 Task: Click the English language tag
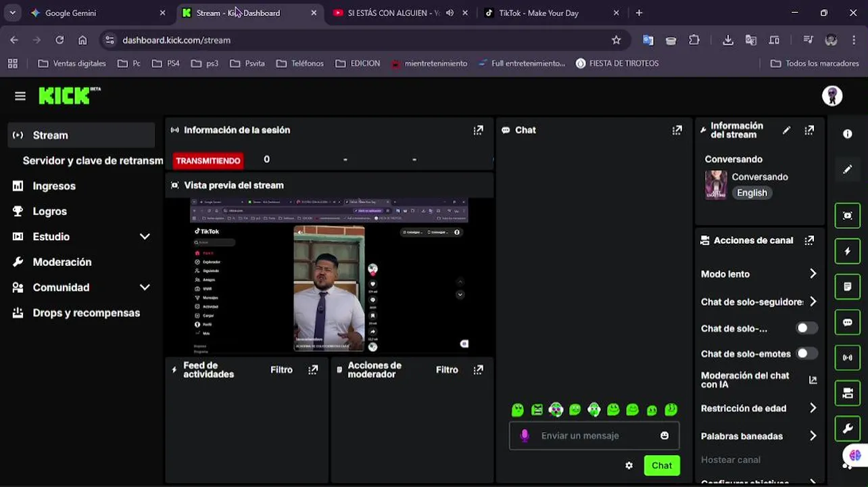coord(752,193)
